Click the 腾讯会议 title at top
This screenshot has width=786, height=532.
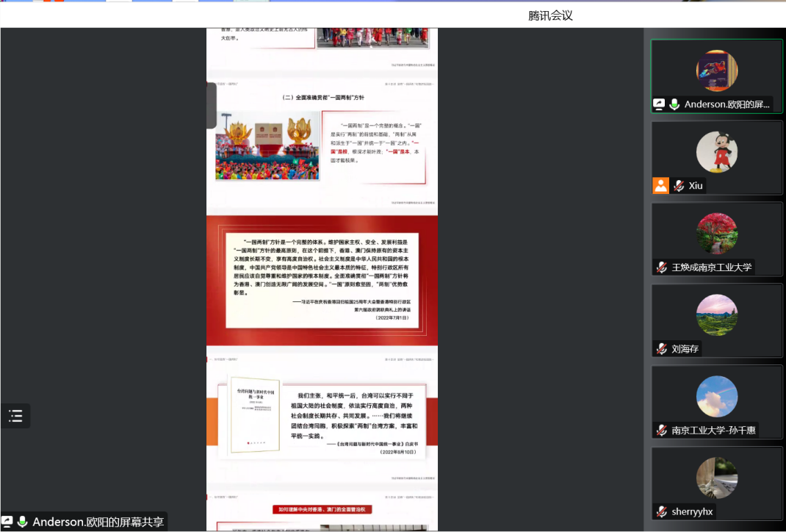click(x=550, y=15)
